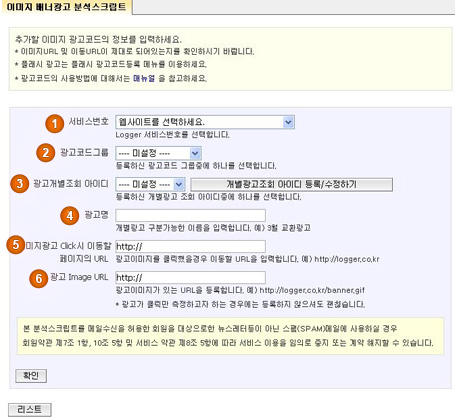Viewport: 455px width, 420px height.
Task: Click the orange number 3 badge
Action: (x=20, y=183)
